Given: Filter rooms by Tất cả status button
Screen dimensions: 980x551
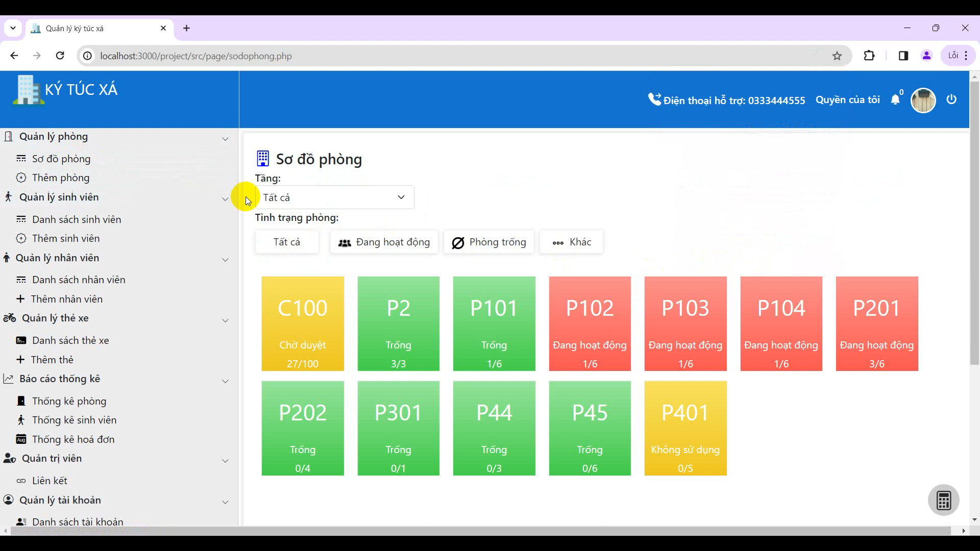Looking at the screenshot, I should click(x=287, y=242).
